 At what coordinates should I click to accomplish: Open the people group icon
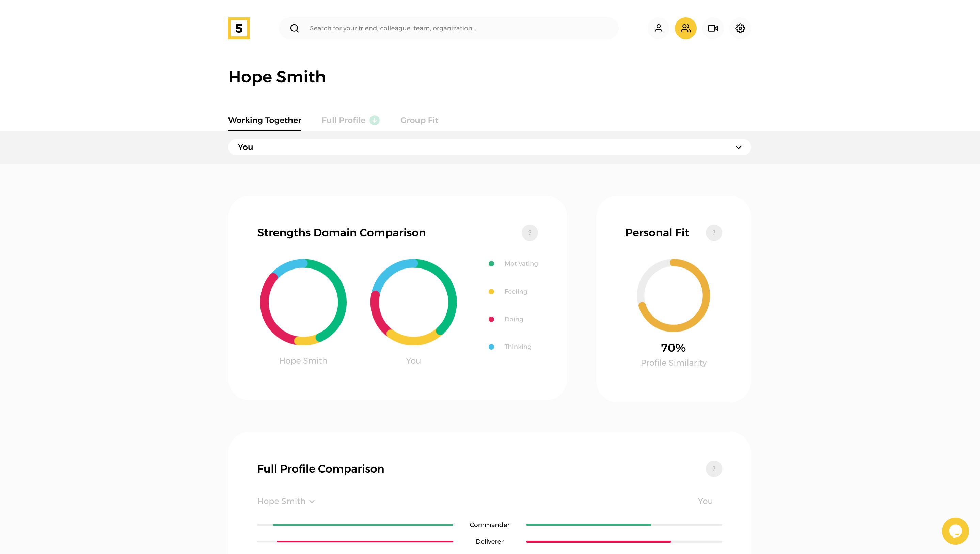(x=685, y=28)
